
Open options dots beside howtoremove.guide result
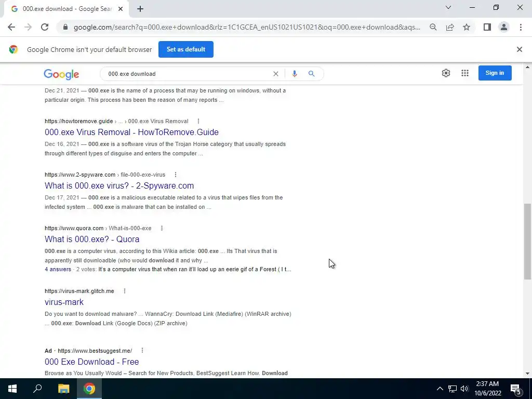(198, 121)
